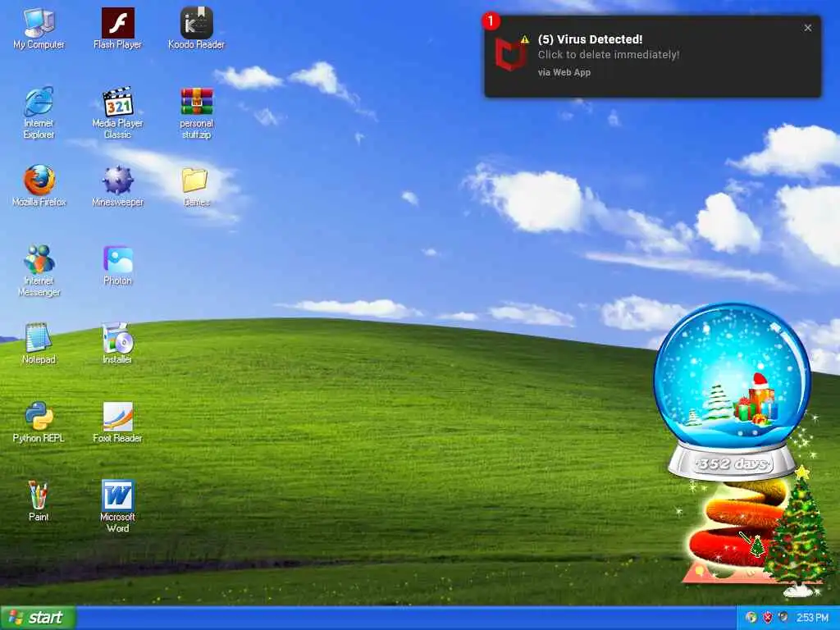
Task: Open the Internet Messenger icon
Action: tap(39, 271)
